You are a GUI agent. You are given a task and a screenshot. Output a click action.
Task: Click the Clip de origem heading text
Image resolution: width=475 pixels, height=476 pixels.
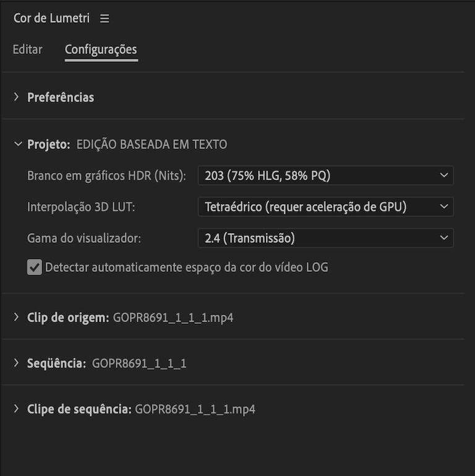click(x=68, y=318)
